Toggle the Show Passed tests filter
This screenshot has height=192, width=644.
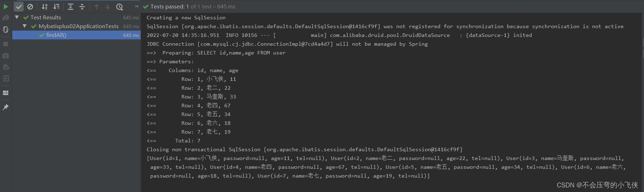[19, 6]
